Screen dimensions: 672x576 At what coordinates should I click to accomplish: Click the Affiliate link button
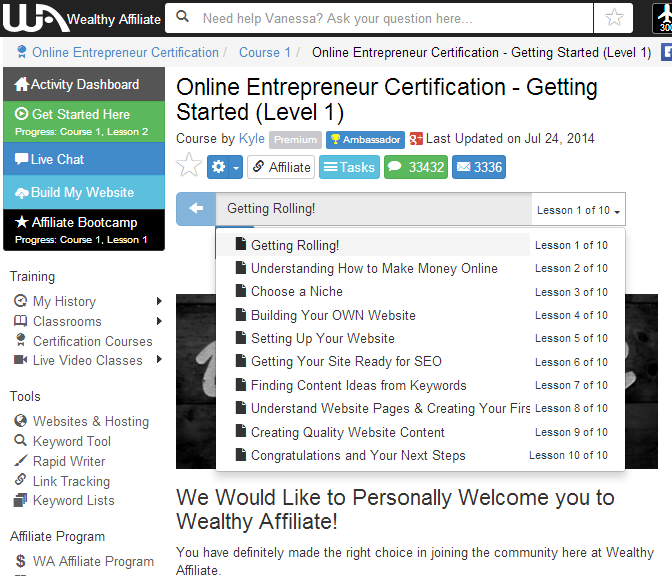point(281,167)
